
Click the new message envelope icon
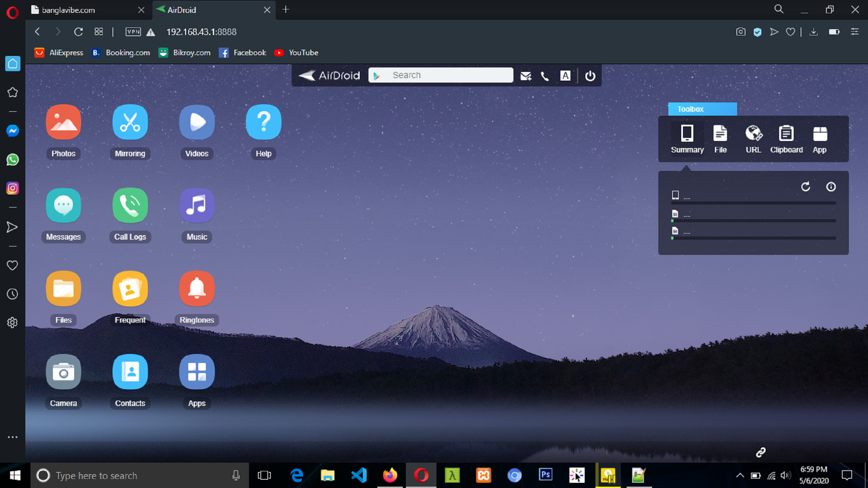[526, 76]
